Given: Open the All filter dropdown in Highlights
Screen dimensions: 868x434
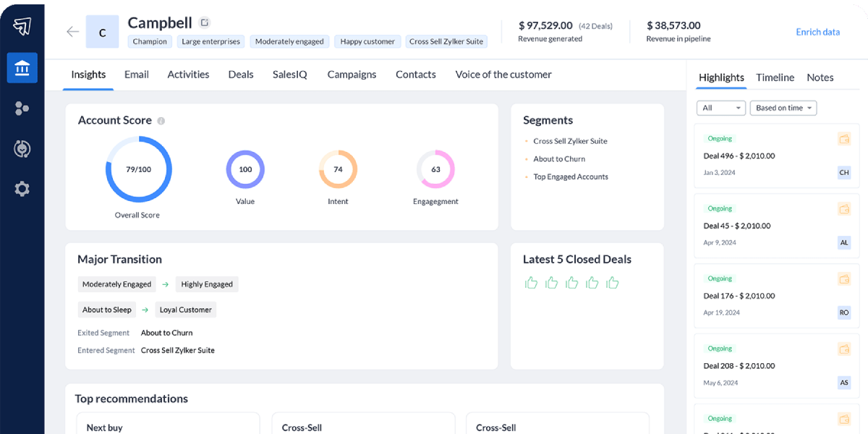Looking at the screenshot, I should (x=720, y=107).
